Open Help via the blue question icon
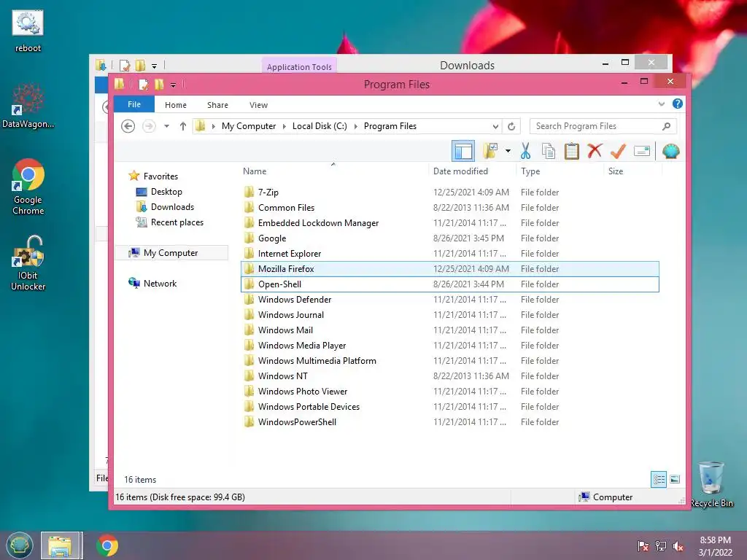747x560 pixels. coord(678,104)
